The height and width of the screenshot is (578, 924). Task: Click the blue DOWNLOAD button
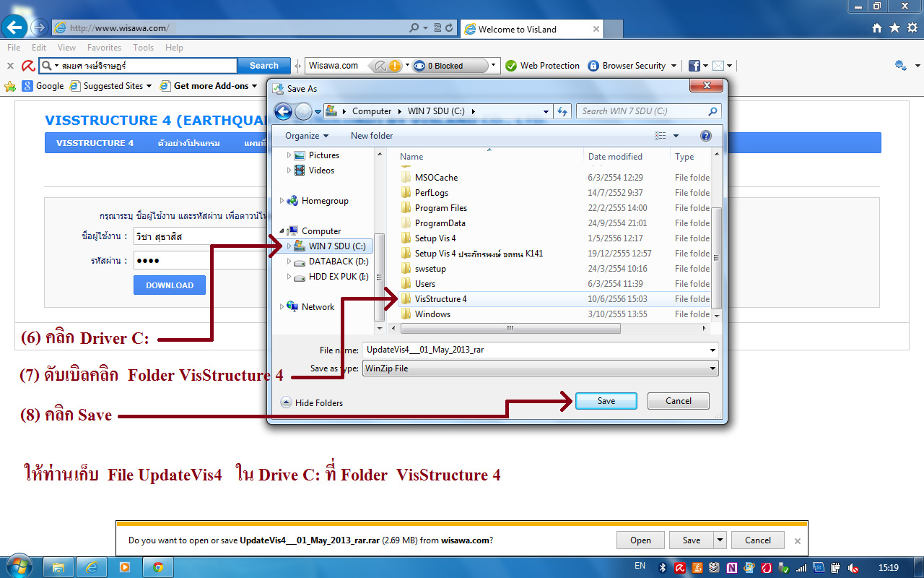click(x=170, y=285)
